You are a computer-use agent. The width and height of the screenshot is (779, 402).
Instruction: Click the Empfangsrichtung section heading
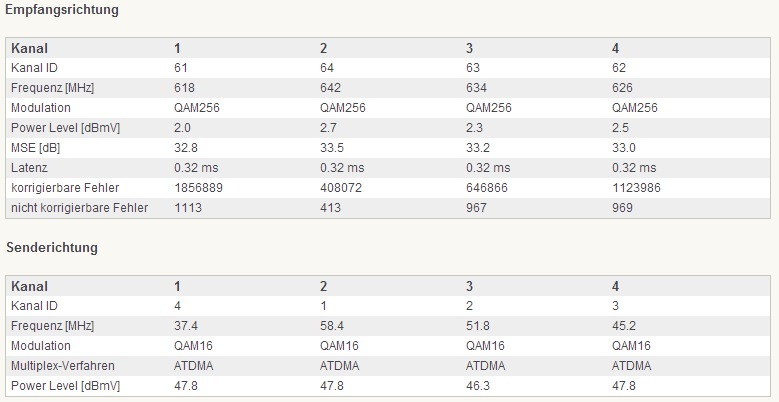click(x=62, y=10)
